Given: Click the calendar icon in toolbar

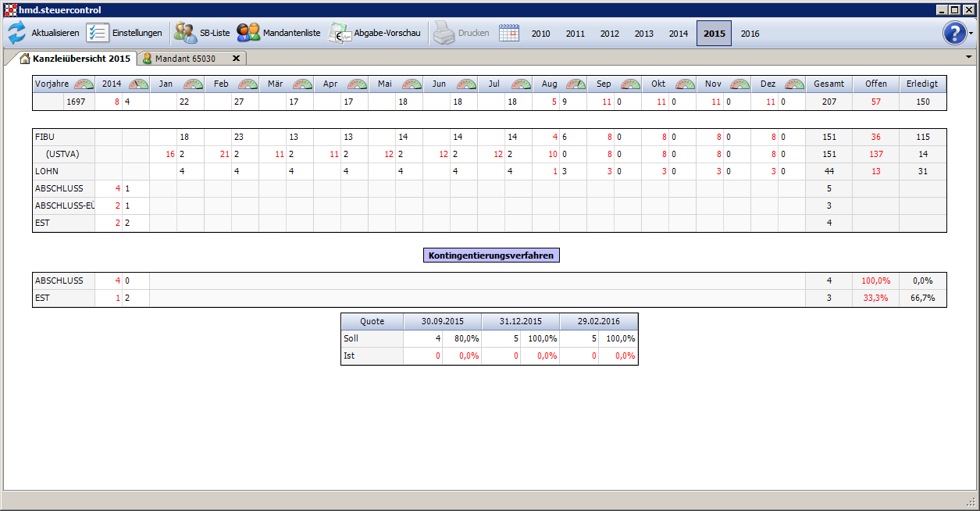Looking at the screenshot, I should click(x=509, y=34).
